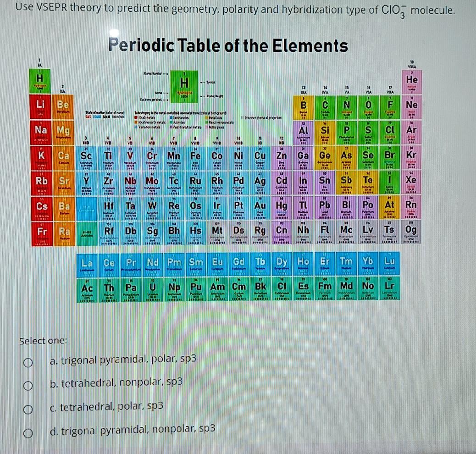Click the Pt platinum element cell
This screenshot has height=454, width=476.
[238, 209]
